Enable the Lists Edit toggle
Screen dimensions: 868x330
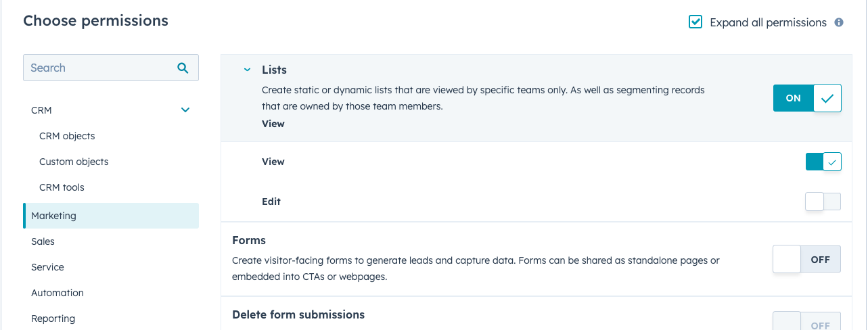pos(823,202)
